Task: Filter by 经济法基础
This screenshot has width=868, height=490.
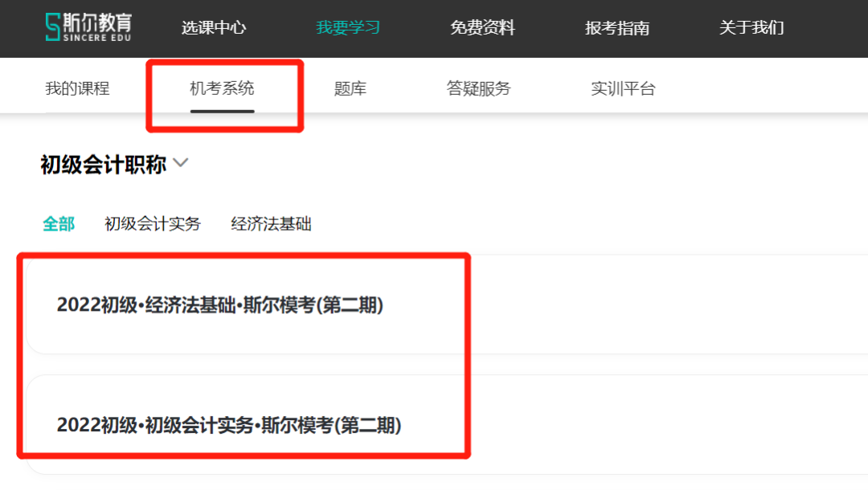Action: (x=272, y=224)
